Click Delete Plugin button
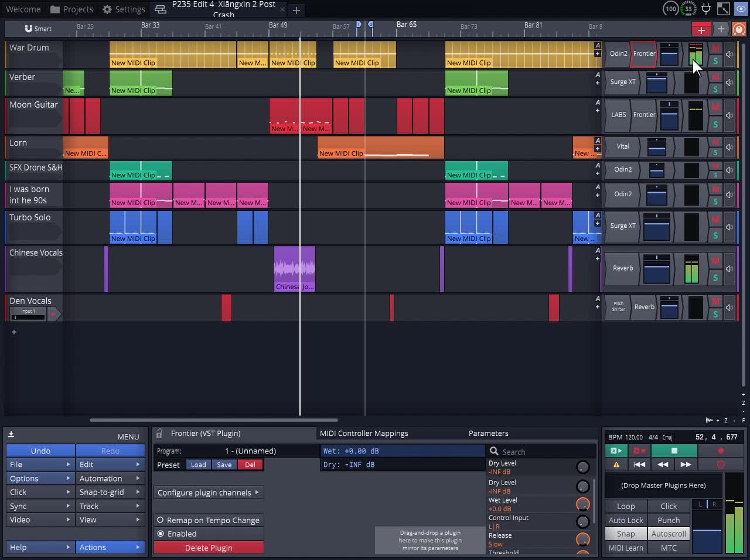 coord(209,548)
